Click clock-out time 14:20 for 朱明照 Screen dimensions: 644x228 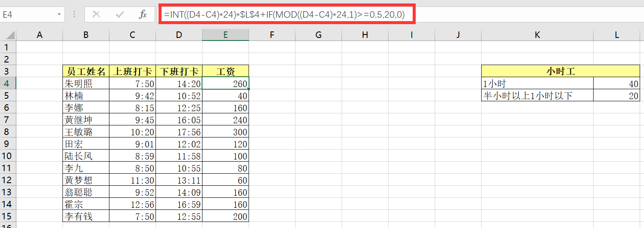(x=179, y=83)
